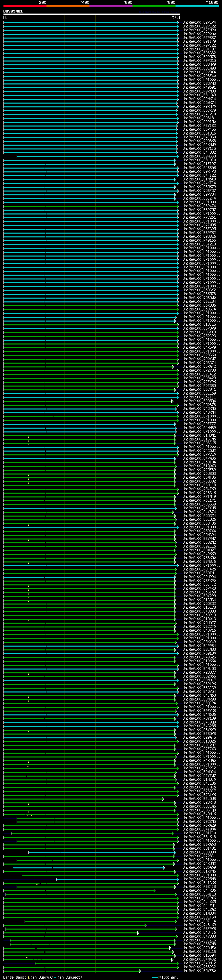Click the white query sequence bar
The width and height of the screenshot is (222, 980).
point(92,15)
